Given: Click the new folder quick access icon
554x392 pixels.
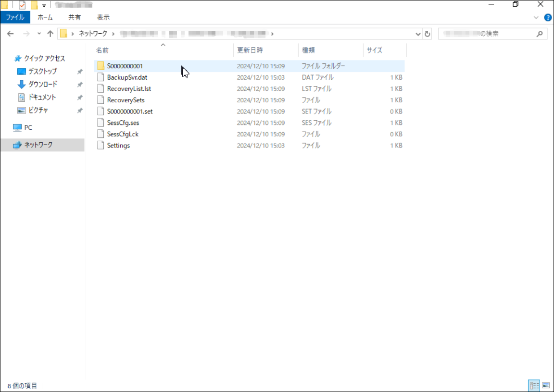Looking at the screenshot, I should (34, 5).
